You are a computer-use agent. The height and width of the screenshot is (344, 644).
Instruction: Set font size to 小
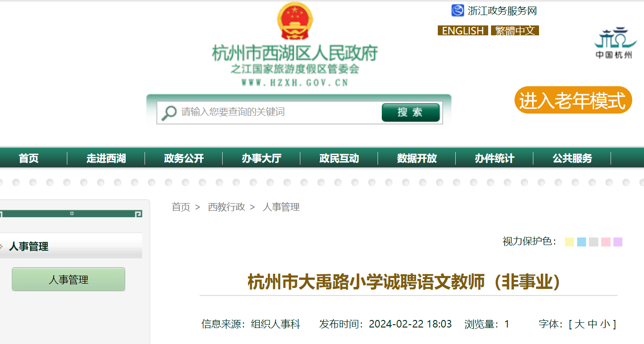(x=605, y=324)
